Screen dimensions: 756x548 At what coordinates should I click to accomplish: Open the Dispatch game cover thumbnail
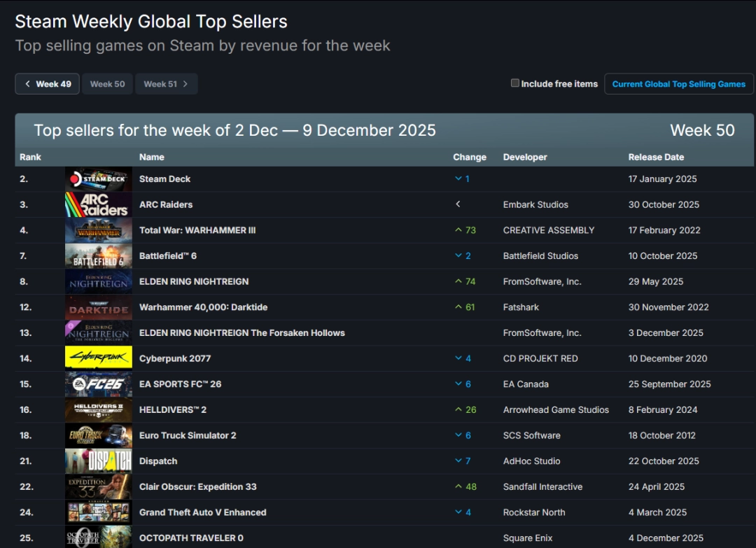point(98,461)
